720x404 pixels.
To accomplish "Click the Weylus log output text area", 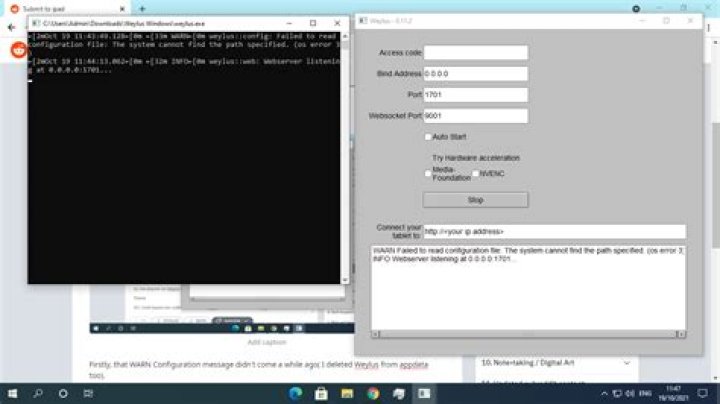I will 528,287.
